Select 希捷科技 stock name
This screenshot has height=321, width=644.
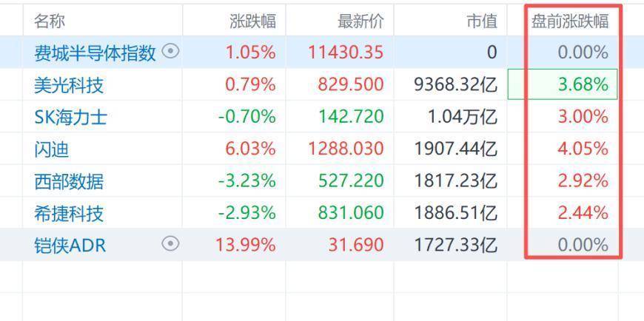(69, 213)
